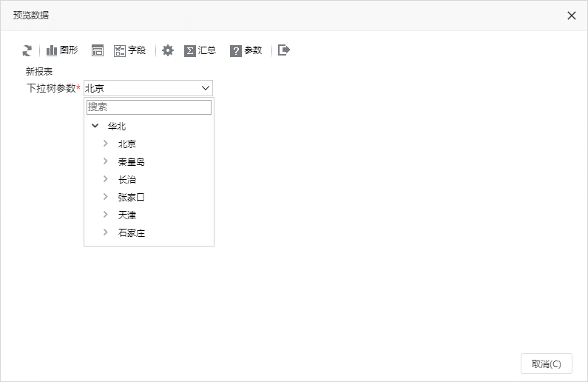588x382 pixels.
Task: Expand the 北京 tree node
Action: tap(105, 144)
